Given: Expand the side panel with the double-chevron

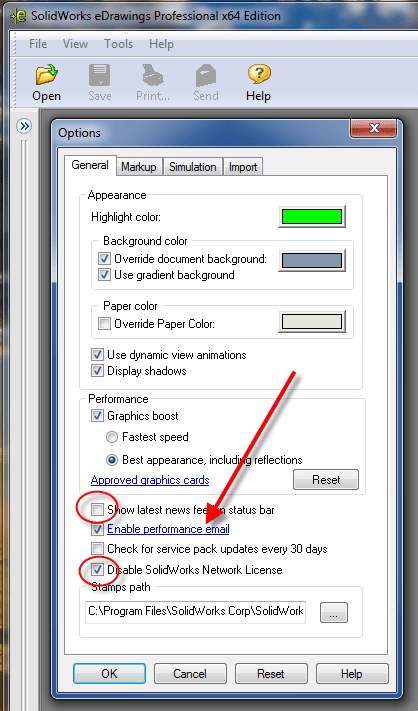Looking at the screenshot, I should (24, 126).
